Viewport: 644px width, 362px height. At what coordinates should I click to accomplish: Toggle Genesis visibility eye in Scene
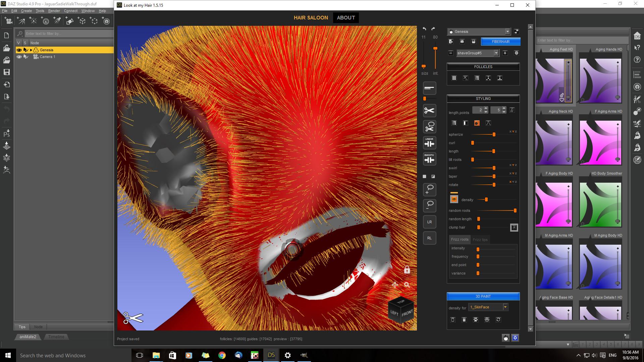click(19, 50)
